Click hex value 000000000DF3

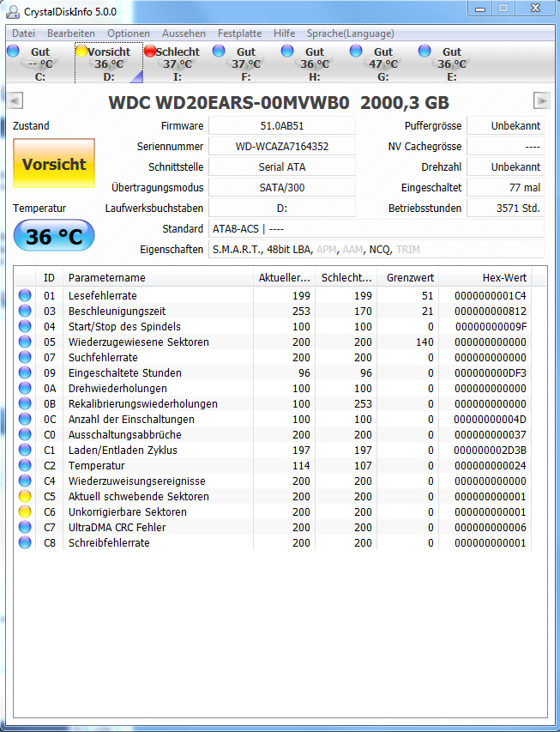point(490,373)
